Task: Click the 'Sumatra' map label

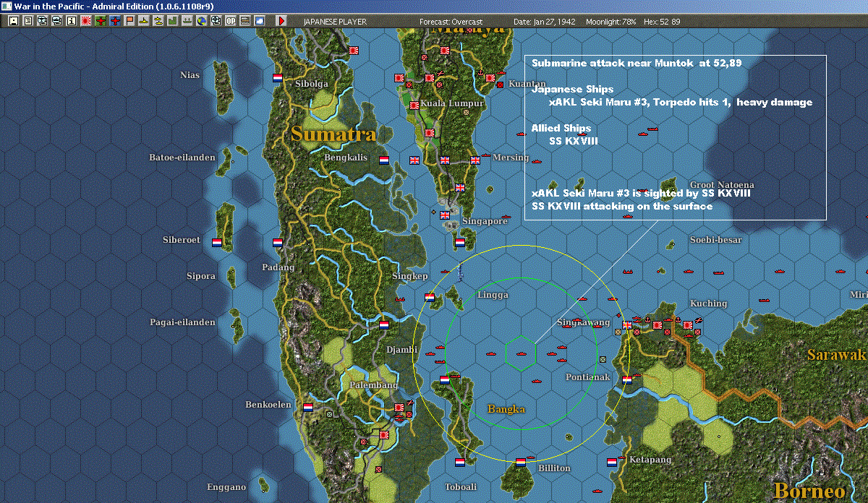Action: 333,134
